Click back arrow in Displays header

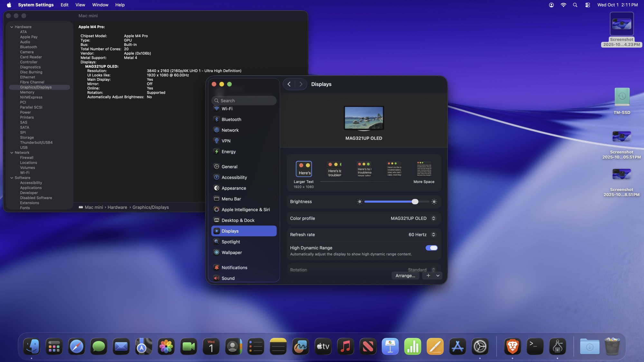289,84
